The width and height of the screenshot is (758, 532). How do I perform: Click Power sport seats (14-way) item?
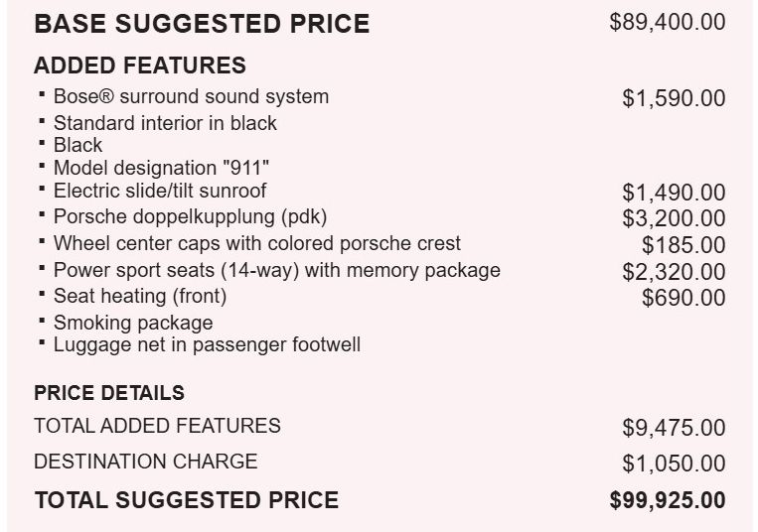[x=276, y=270]
